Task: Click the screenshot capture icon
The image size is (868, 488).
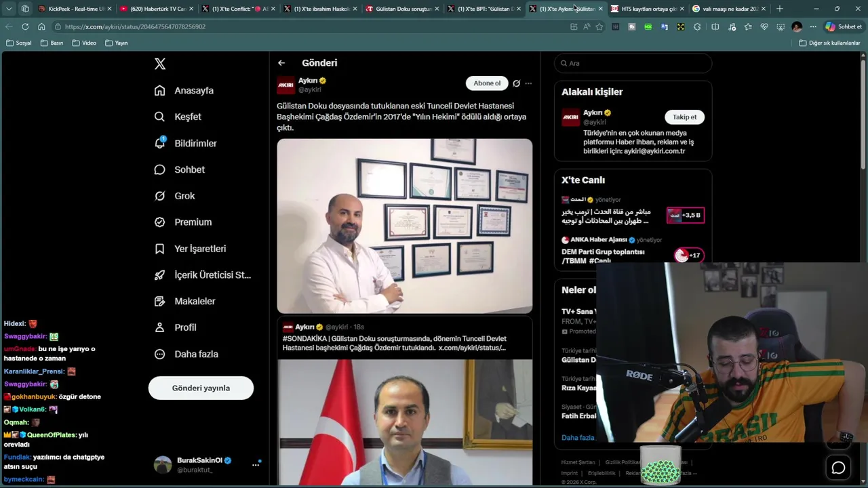Action: (x=781, y=26)
